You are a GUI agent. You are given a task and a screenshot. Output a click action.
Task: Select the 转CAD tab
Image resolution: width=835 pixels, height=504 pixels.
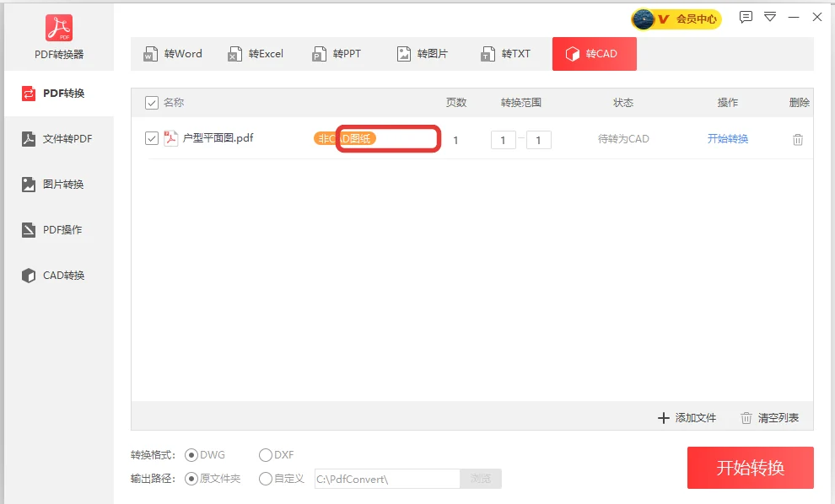pyautogui.click(x=595, y=54)
